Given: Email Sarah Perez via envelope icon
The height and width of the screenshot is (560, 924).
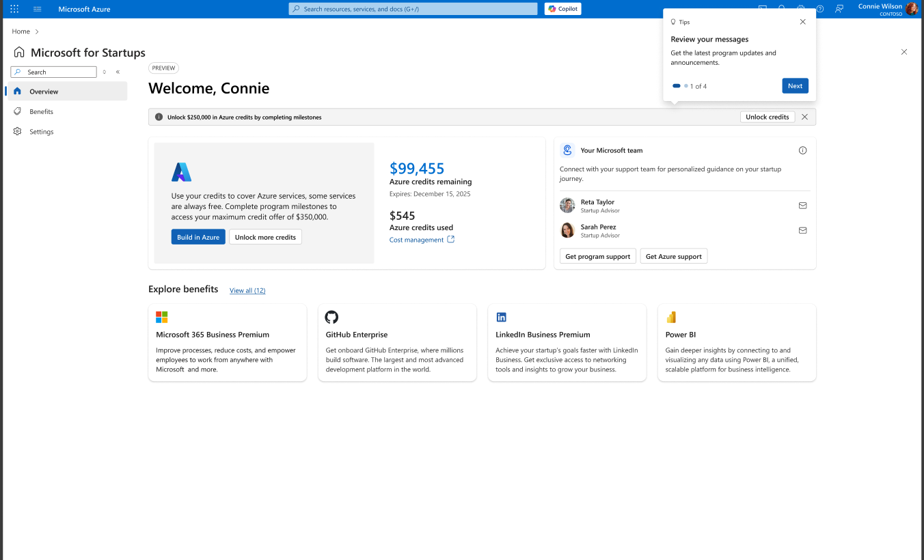Looking at the screenshot, I should coord(802,230).
